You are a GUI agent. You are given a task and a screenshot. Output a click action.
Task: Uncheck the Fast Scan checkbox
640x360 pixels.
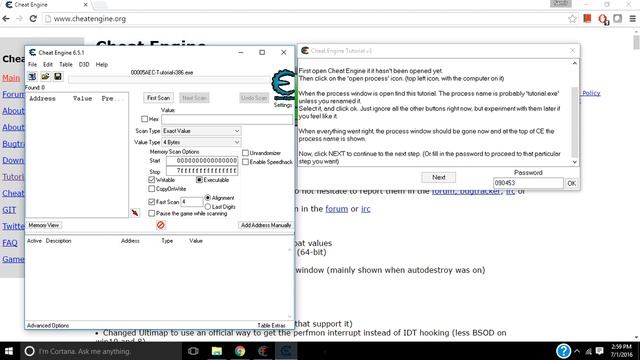coord(152,202)
